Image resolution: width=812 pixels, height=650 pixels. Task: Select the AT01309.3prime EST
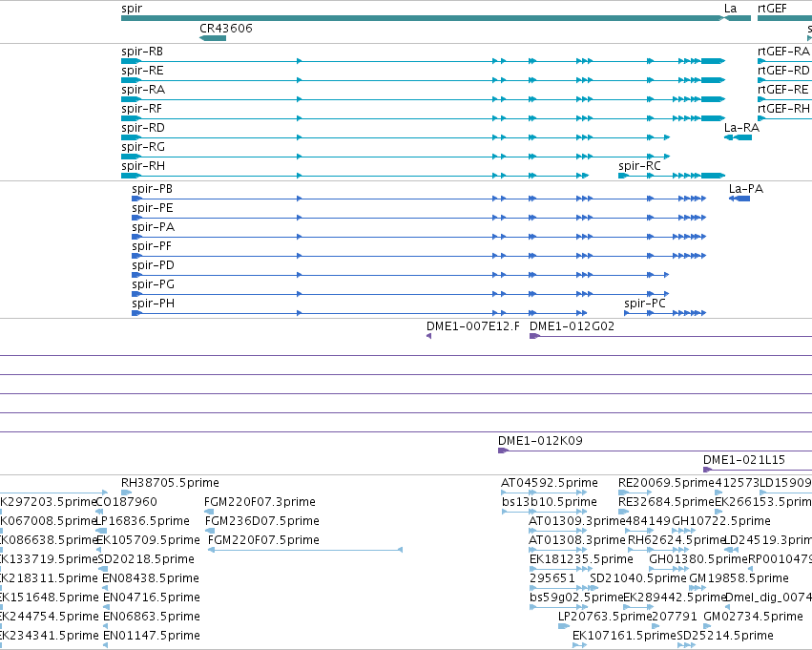pos(558,531)
